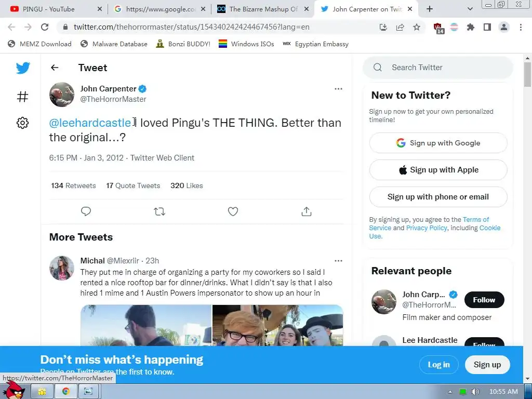Screen dimensions: 532x399
Task: Open the Settings gear in sidebar
Action: tap(22, 123)
